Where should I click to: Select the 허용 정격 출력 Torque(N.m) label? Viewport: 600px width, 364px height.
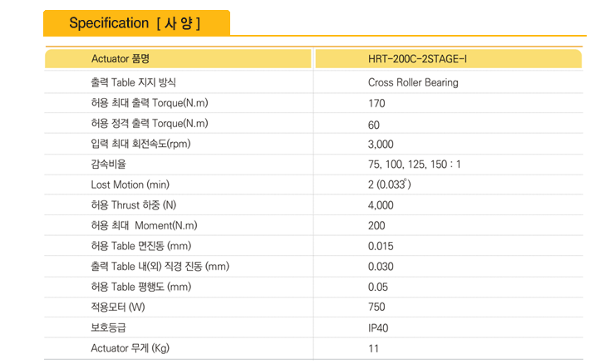click(150, 123)
